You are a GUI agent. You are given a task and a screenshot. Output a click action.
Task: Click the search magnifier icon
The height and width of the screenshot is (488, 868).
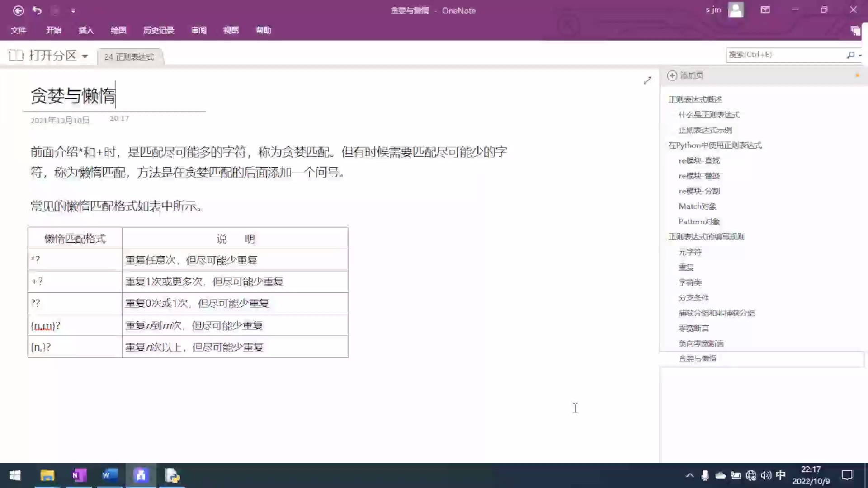[850, 55]
